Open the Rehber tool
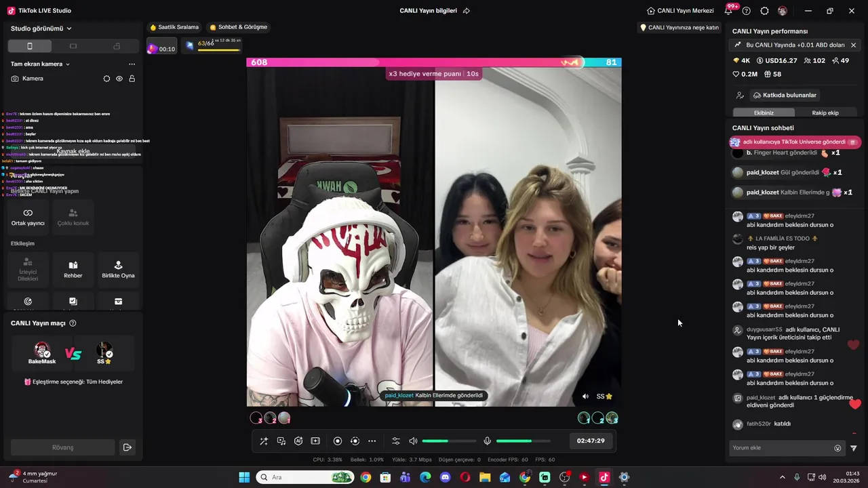868x488 pixels. click(73, 269)
